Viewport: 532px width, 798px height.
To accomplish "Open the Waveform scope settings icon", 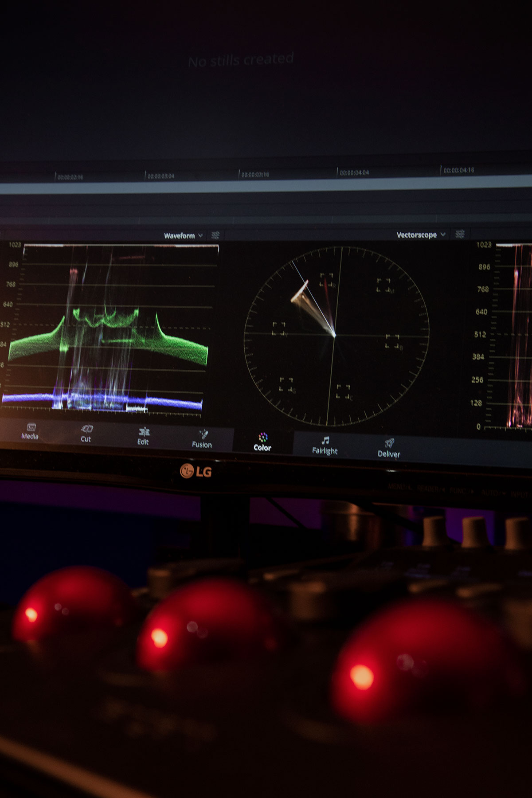I will pos(215,235).
